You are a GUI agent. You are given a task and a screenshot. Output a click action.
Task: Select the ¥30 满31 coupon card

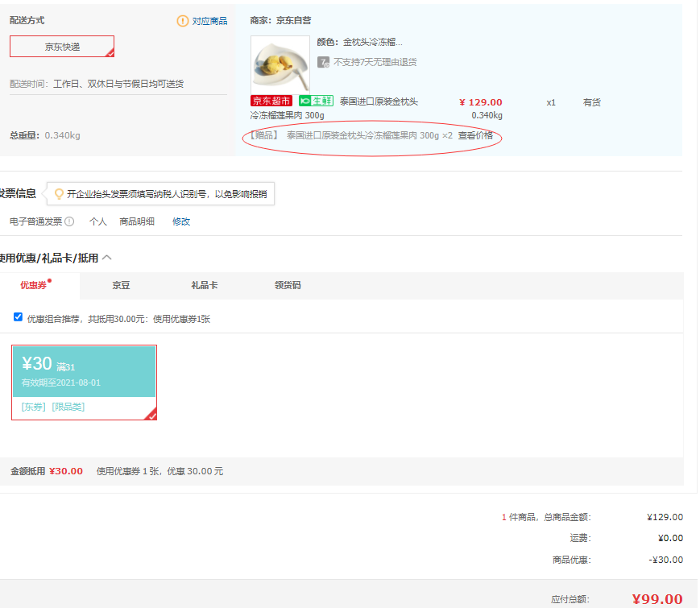tap(84, 383)
